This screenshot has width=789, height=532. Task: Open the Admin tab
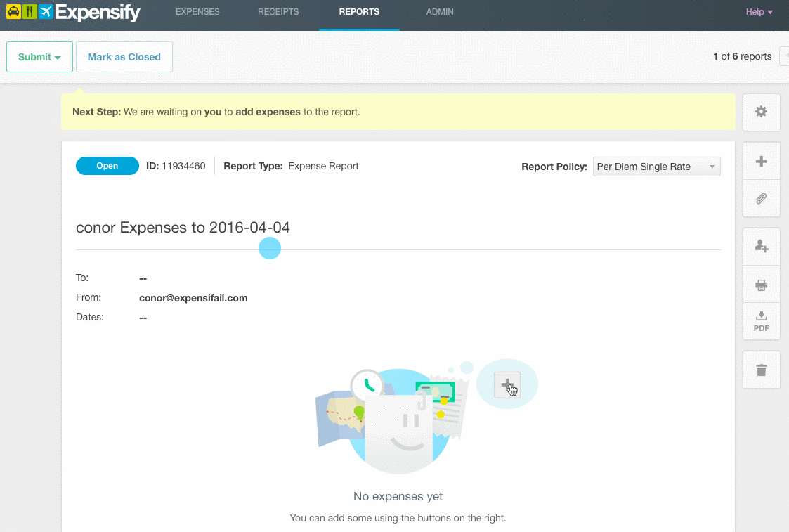pos(440,11)
